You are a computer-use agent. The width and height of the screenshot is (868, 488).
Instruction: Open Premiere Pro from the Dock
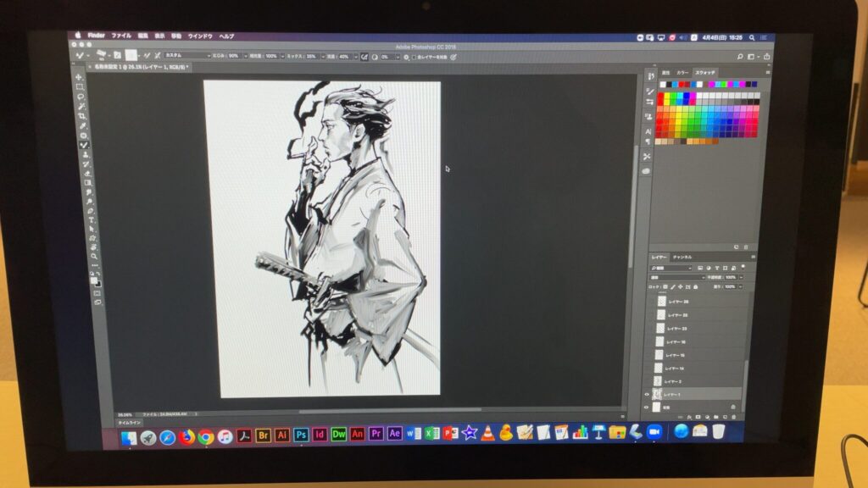(376, 434)
